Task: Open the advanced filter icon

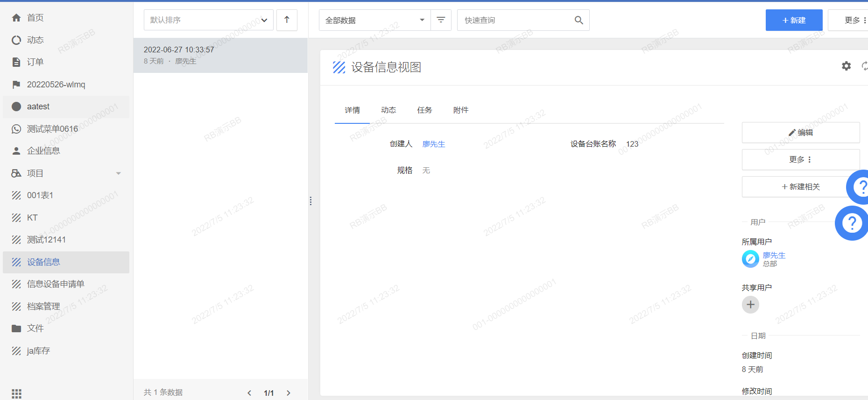Action: 441,20
